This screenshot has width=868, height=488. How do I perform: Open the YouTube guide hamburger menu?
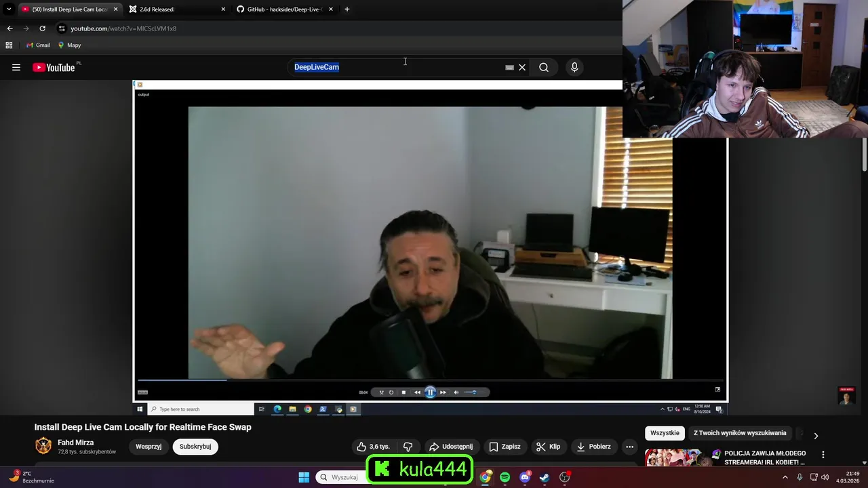(16, 67)
